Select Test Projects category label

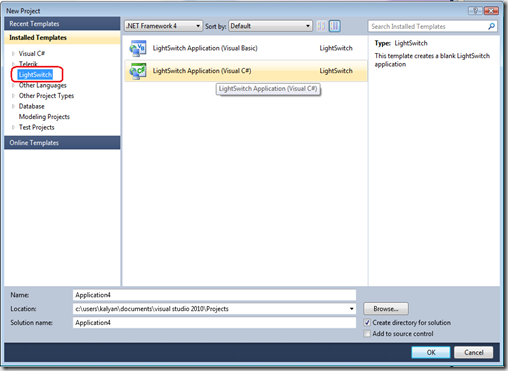pyautogui.click(x=36, y=127)
